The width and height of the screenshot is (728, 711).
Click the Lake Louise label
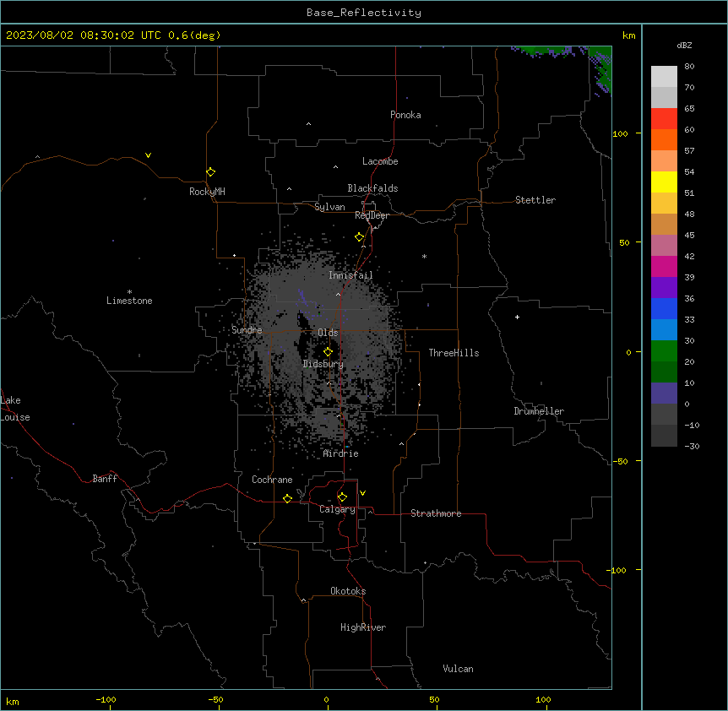14,409
